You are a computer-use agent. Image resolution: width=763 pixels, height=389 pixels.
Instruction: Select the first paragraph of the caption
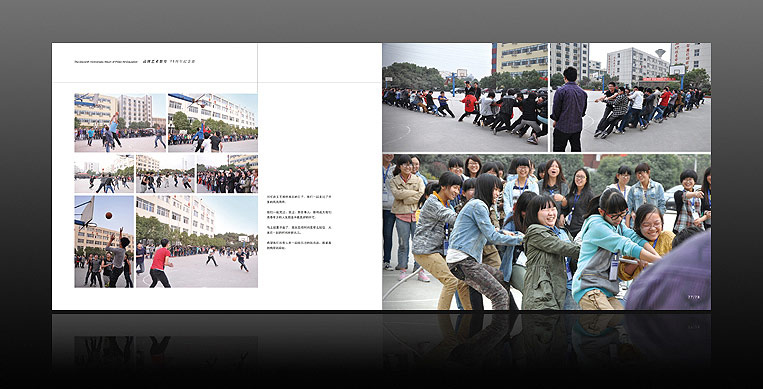coord(299,198)
